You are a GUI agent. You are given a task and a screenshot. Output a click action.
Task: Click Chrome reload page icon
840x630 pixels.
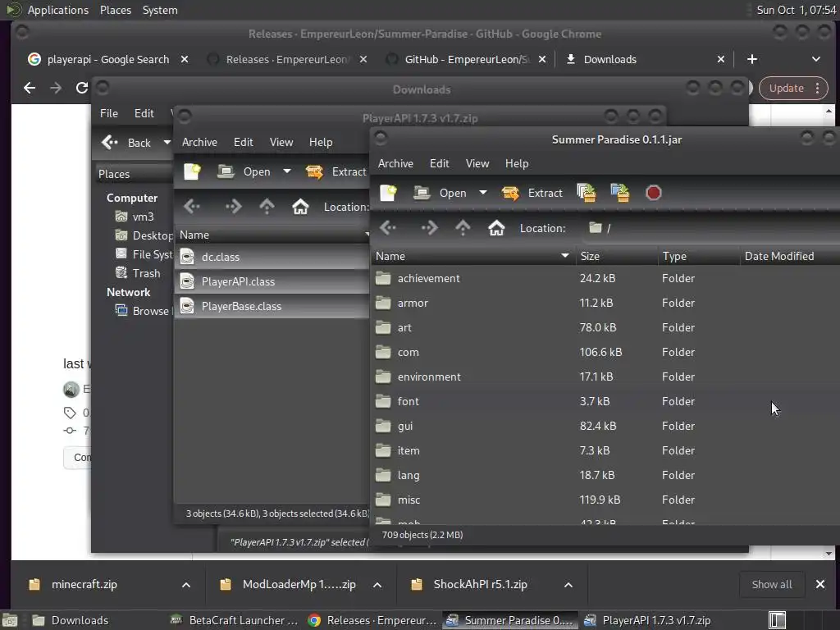pyautogui.click(x=82, y=87)
